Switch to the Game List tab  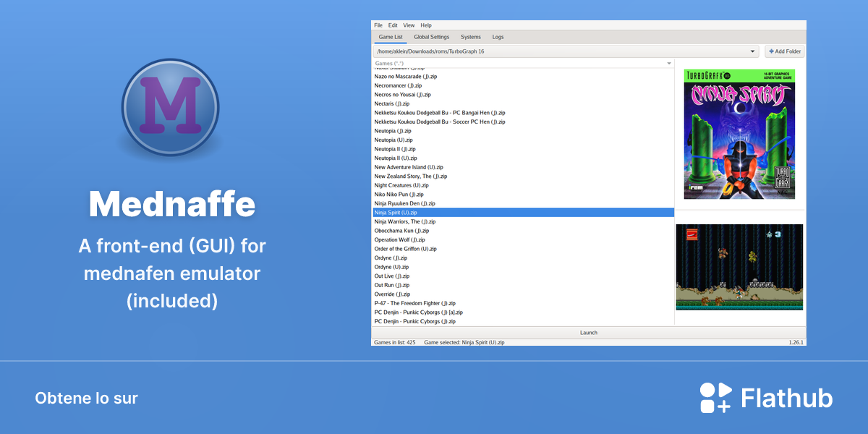pyautogui.click(x=391, y=37)
